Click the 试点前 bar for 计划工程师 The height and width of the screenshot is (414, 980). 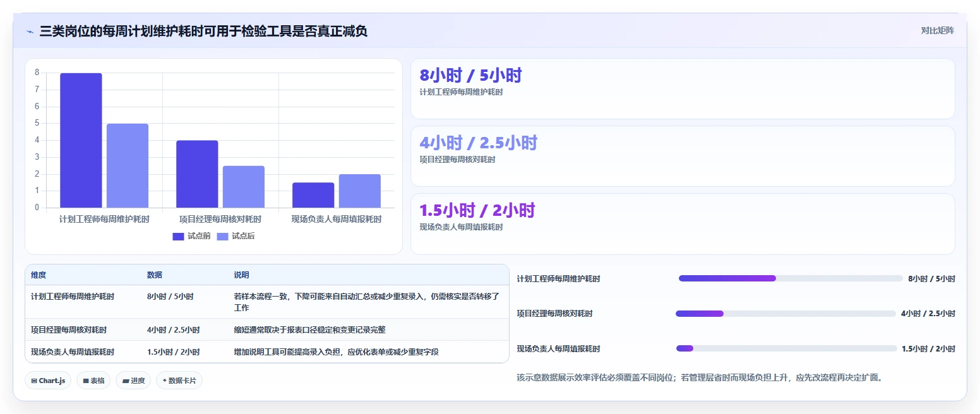point(81,140)
